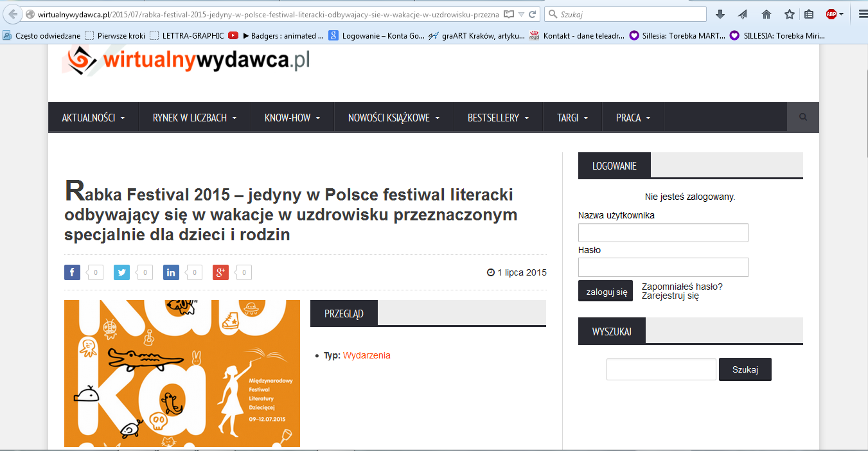Open the SILLESIA: Torebka Miri bookmark
The height and width of the screenshot is (451, 868).
tap(777, 36)
